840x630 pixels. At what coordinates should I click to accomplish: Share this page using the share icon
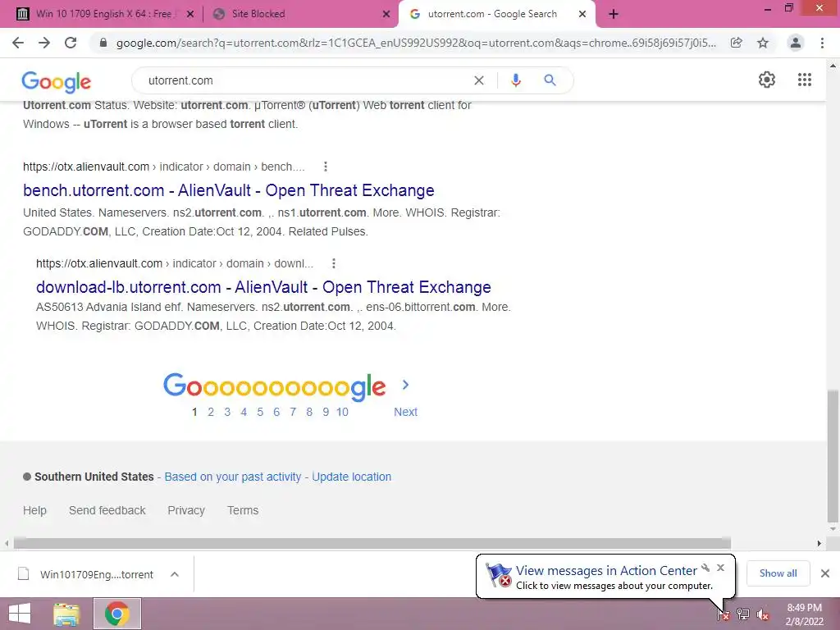click(x=736, y=43)
